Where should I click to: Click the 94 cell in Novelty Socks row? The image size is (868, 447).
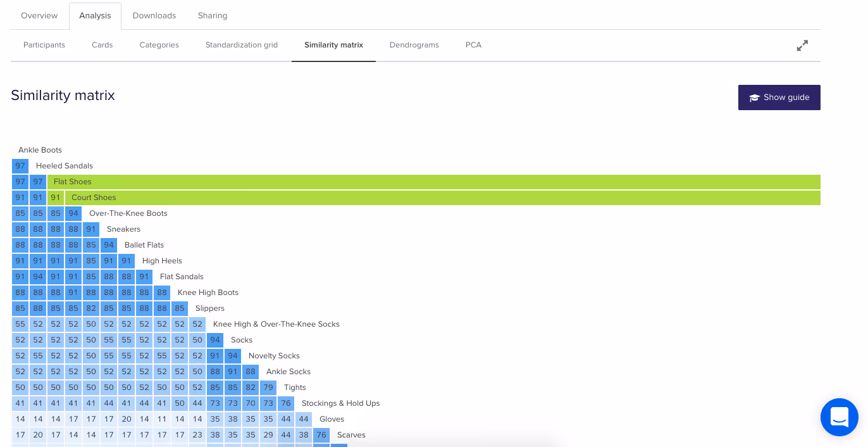[233, 356]
